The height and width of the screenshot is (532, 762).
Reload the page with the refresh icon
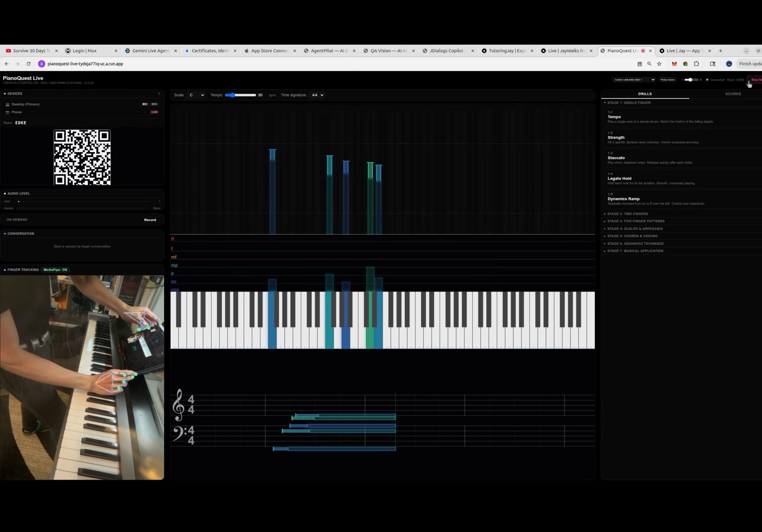click(28, 64)
